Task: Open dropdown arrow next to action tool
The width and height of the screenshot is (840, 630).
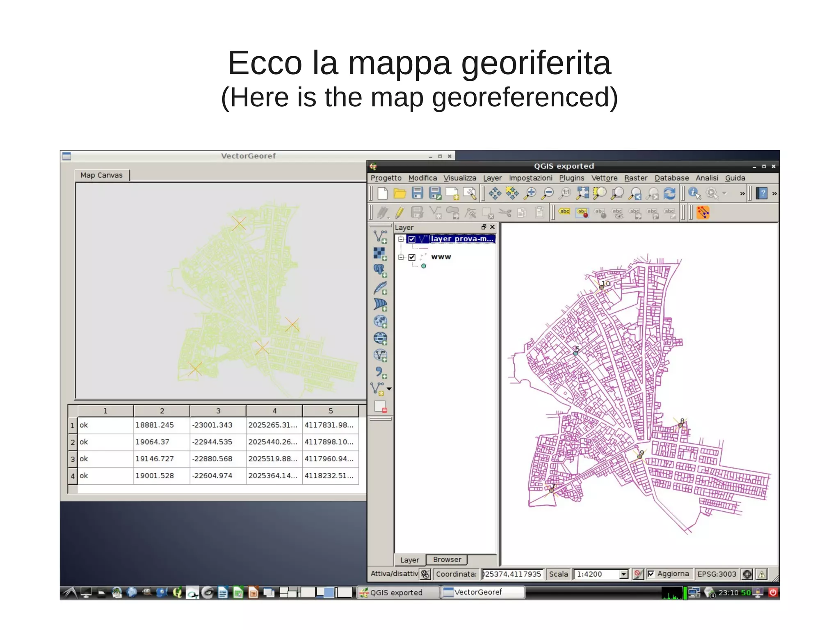Action: coord(724,193)
